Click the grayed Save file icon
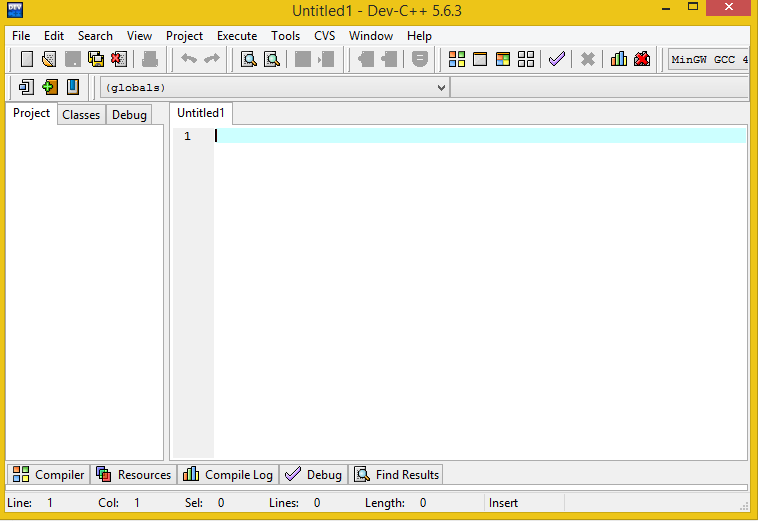The height and width of the screenshot is (521, 758). (x=73, y=59)
